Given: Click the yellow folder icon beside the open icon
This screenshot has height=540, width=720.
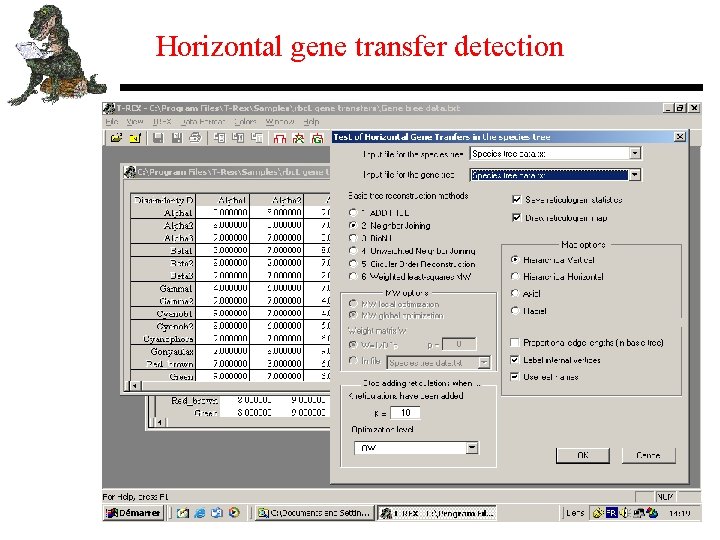Looking at the screenshot, I should click(135, 137).
